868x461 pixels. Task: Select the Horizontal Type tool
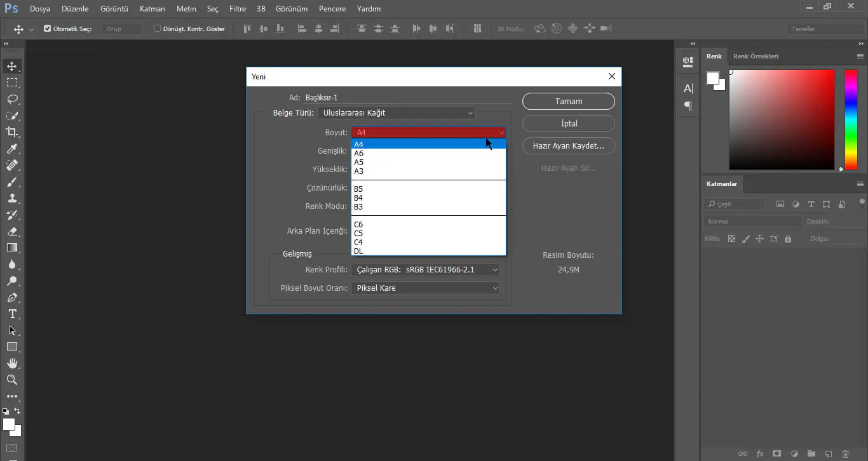pos(12,314)
